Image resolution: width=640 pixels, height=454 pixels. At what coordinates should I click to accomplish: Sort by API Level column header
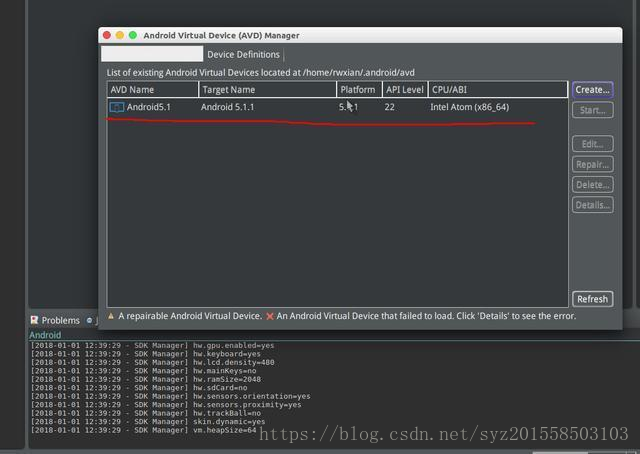point(405,90)
